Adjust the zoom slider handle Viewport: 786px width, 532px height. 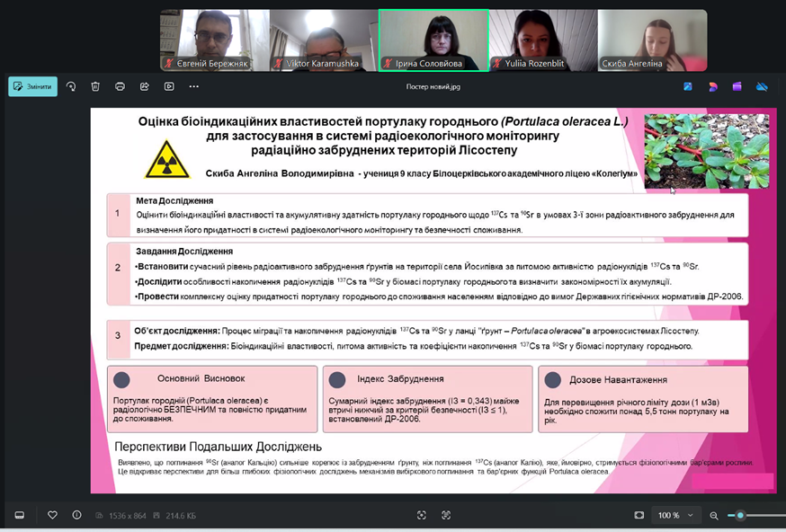[740, 516]
